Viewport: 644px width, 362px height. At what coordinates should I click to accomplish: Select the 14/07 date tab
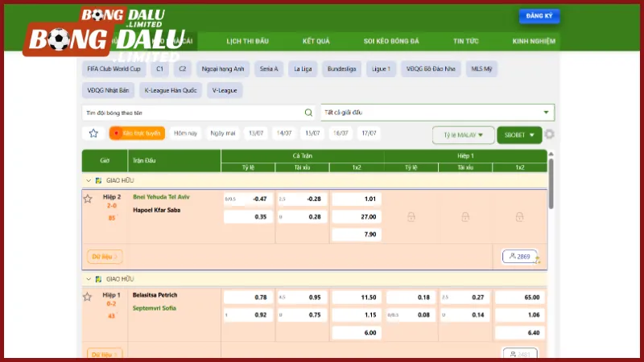[x=284, y=133]
